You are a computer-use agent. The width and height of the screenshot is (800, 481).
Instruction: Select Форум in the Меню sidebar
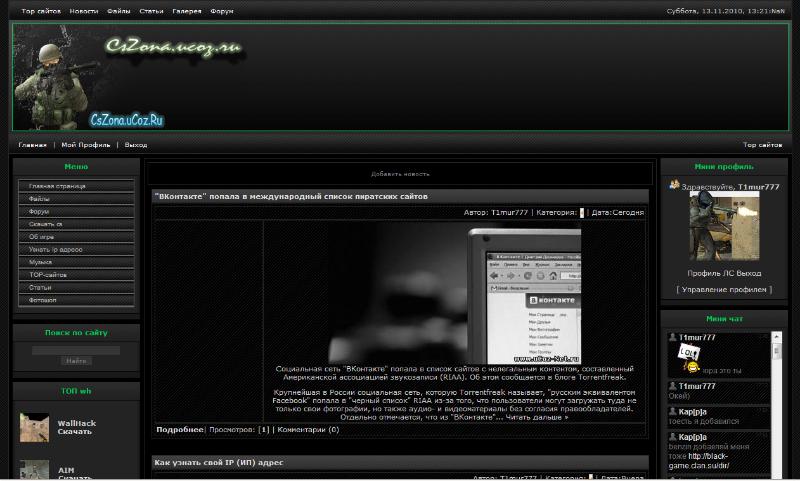click(x=77, y=211)
